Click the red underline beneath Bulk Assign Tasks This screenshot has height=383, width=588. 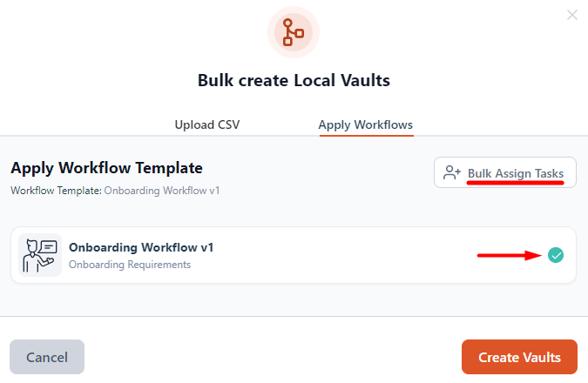(515, 183)
